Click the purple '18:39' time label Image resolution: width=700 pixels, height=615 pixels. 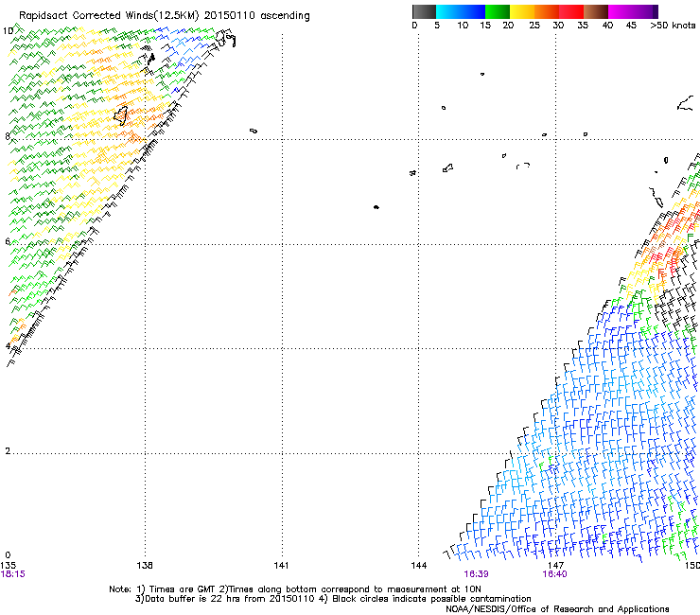point(477,574)
